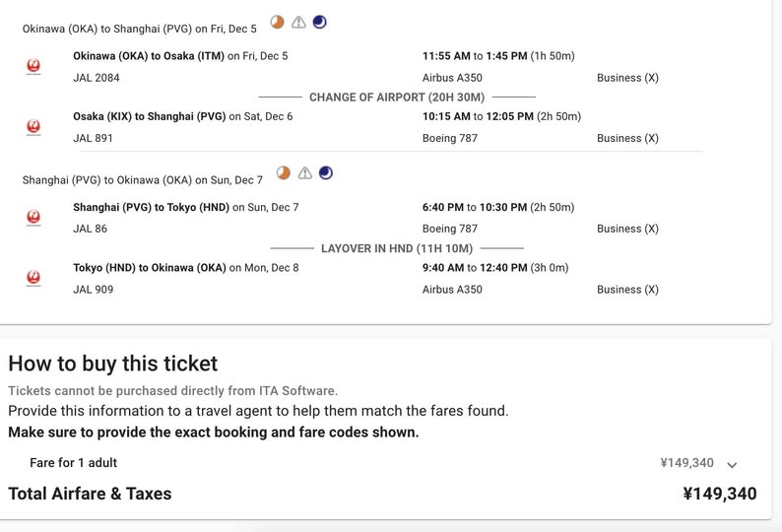Click the Okinawa (OKA) to Osaka (ITM) segment title
The image size is (782, 532).
pyautogui.click(x=149, y=56)
